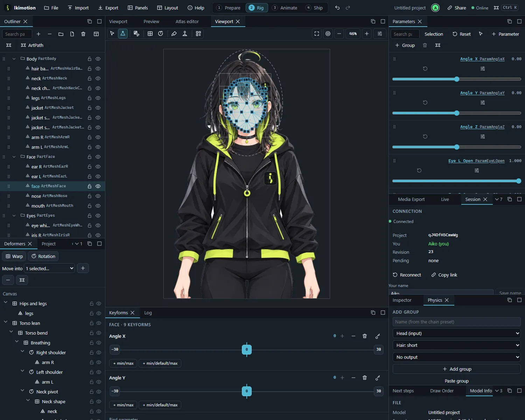The width and height of the screenshot is (525, 420).
Task: Select the arrow selection tool in viewport toolbar
Action: (112, 34)
